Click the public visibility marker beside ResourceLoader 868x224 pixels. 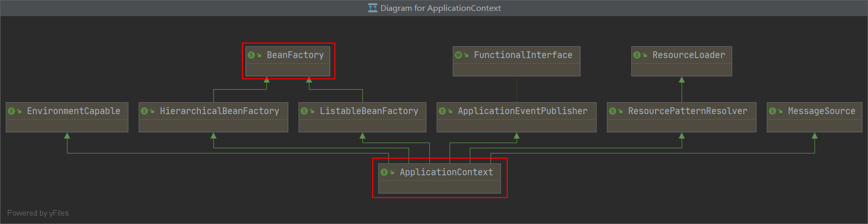point(645,55)
